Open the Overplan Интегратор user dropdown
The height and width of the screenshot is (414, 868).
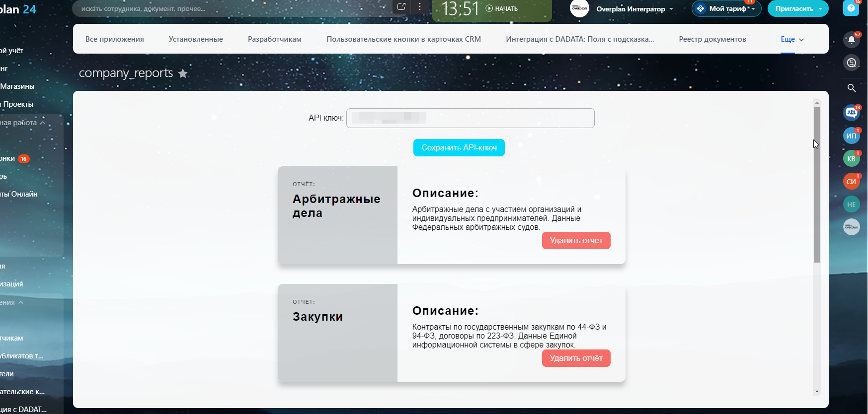coord(634,9)
